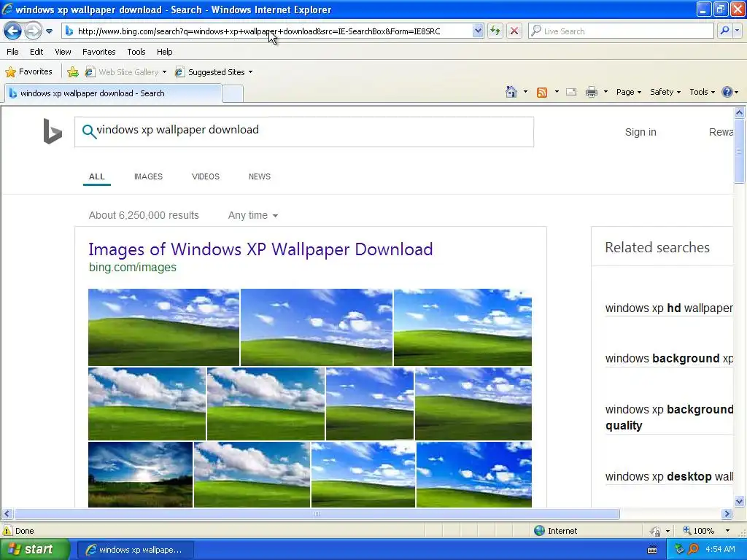Click related search windows xp desktop wallpaper

point(668,476)
